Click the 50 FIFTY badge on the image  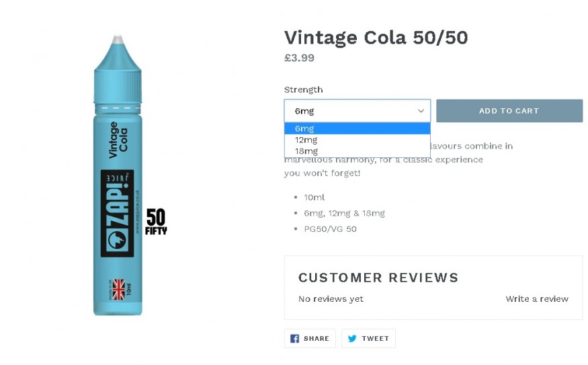[x=156, y=221]
